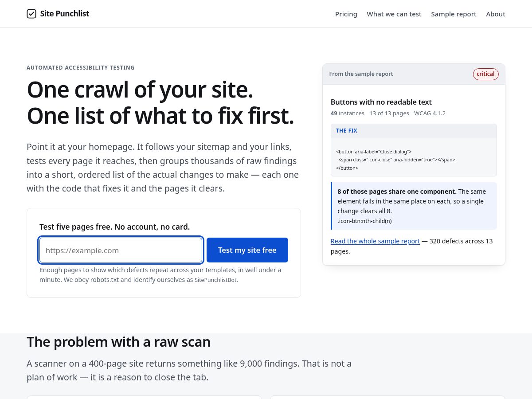This screenshot has width=532, height=399.
Task: Click 'One crawl of your site.' headline
Action: 140,90
